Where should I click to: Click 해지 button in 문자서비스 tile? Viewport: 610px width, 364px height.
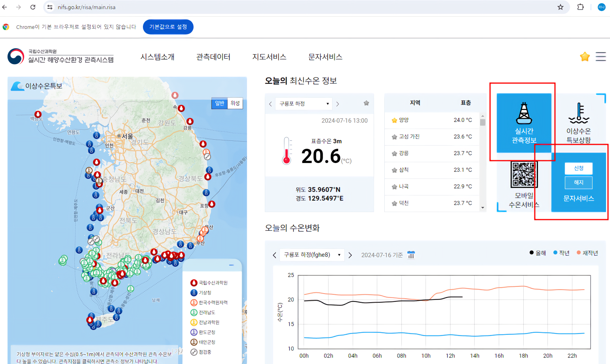point(579,182)
